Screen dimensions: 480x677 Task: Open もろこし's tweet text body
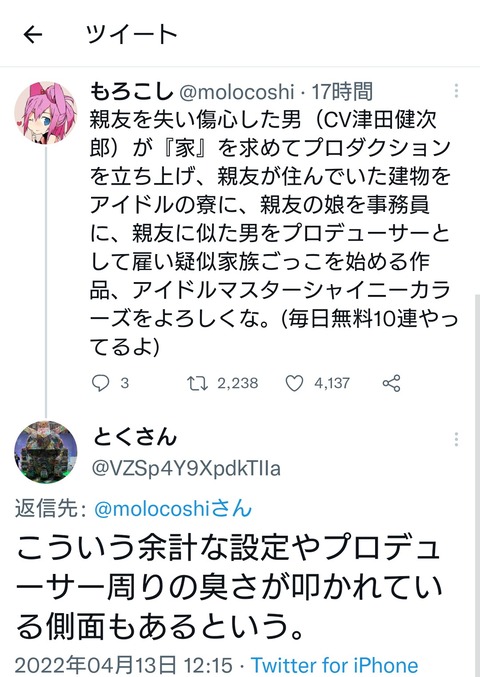[274, 233]
